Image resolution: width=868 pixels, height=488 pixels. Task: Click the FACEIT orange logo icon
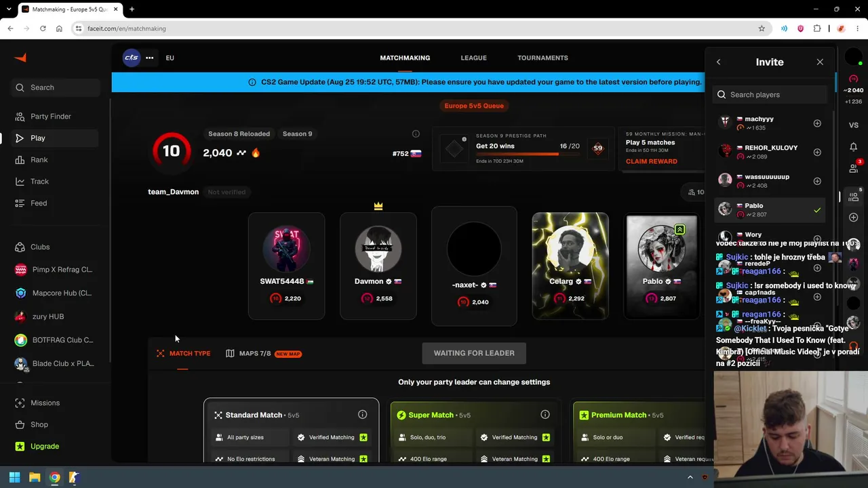[20, 58]
